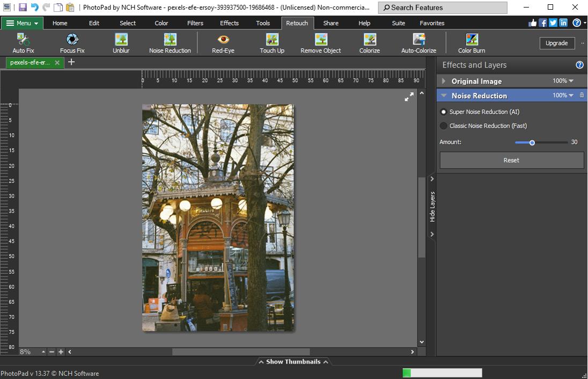The image size is (588, 379).
Task: Expand the Original Image layer
Action: pyautogui.click(x=443, y=81)
